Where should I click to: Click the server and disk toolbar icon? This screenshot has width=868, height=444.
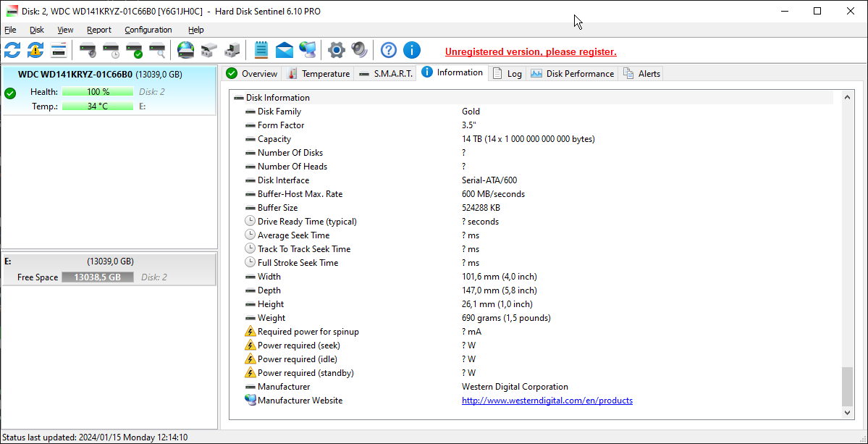tap(232, 51)
